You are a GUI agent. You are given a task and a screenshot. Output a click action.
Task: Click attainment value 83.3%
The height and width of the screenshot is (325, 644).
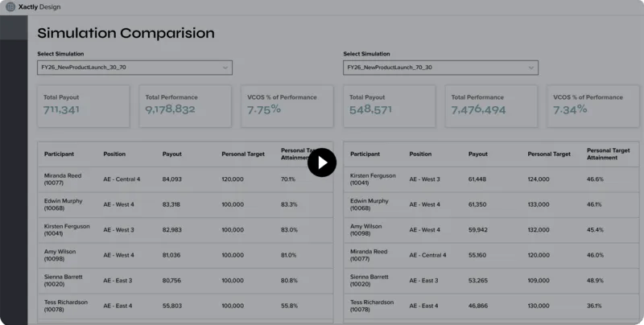click(x=289, y=204)
